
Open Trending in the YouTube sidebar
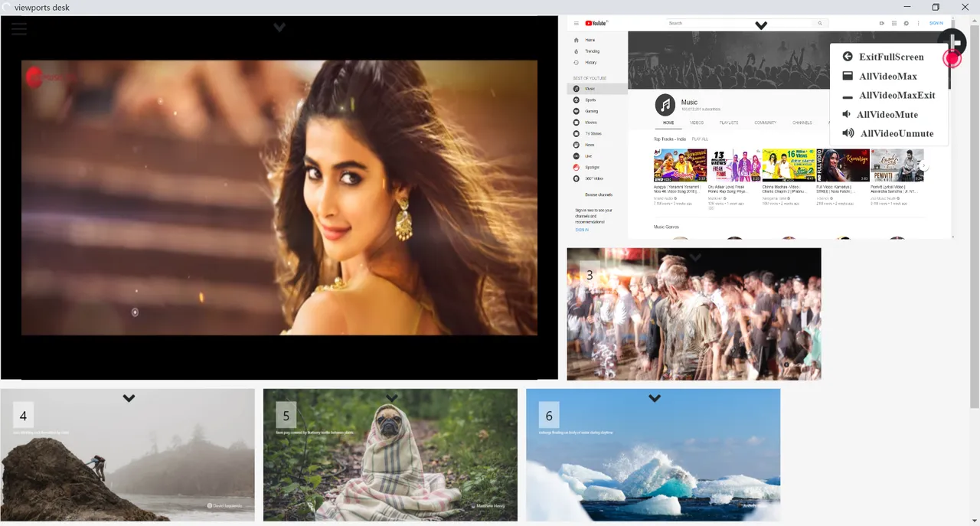tap(592, 51)
